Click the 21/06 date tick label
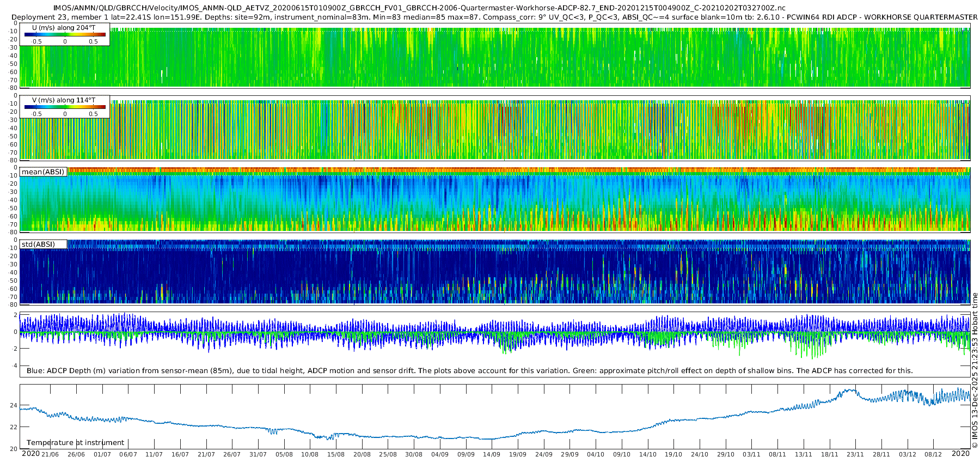The image size is (980, 463). (50, 454)
